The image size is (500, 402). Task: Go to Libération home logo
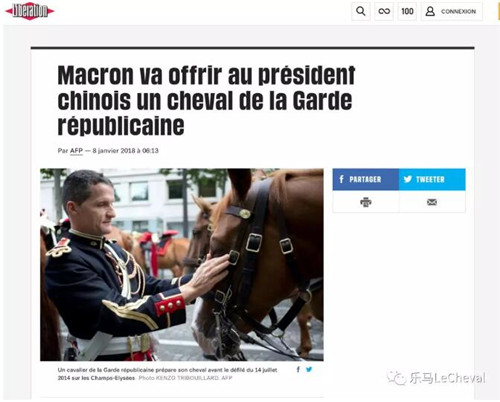[x=30, y=11]
